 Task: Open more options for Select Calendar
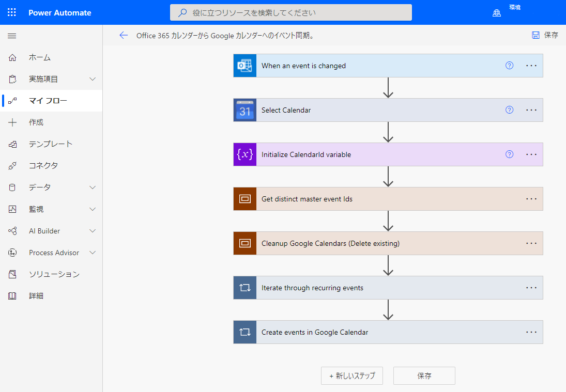point(531,110)
